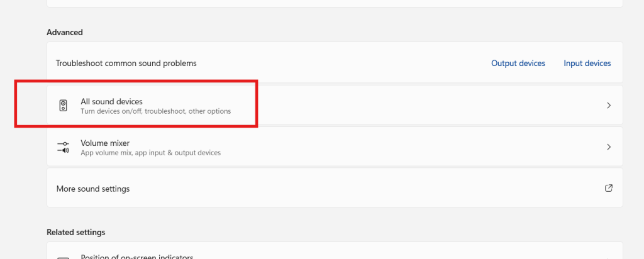Click the Volume mixer slider icon
The image size is (644, 259).
point(63,147)
